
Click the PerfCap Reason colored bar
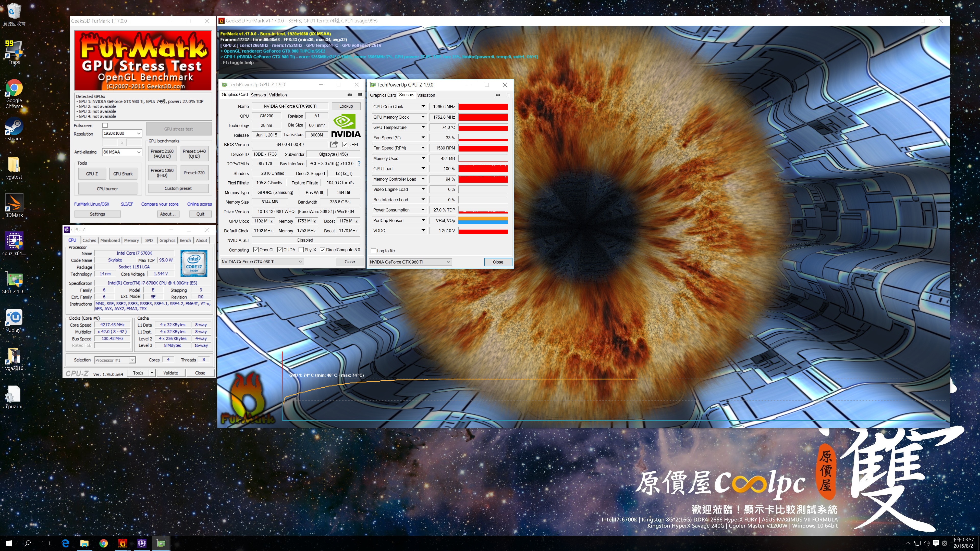483,220
